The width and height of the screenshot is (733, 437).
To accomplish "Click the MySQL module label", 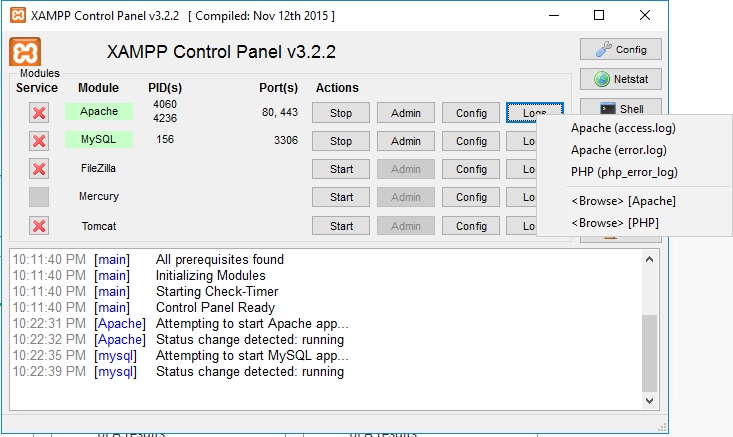I will click(99, 139).
